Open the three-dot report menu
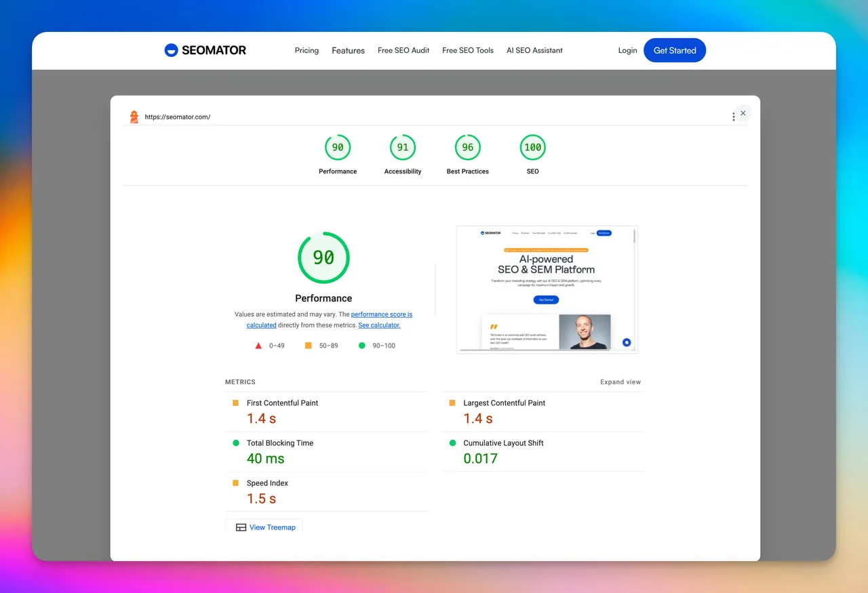This screenshot has height=593, width=868. 733,117
